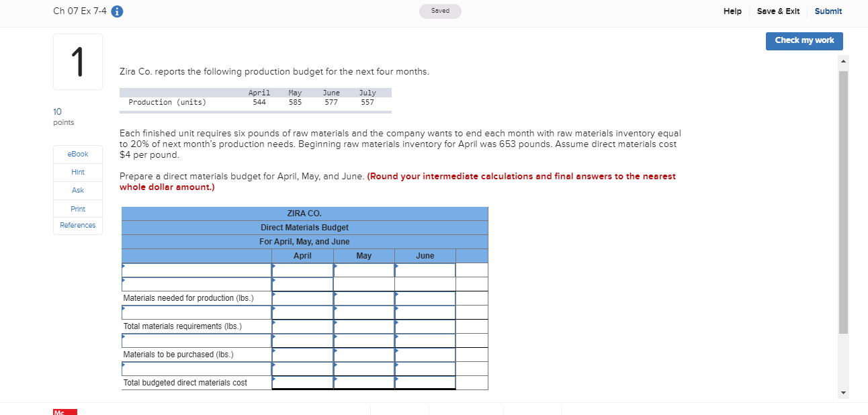Click Check my work
The height and width of the screenshot is (415, 868).
(x=804, y=41)
